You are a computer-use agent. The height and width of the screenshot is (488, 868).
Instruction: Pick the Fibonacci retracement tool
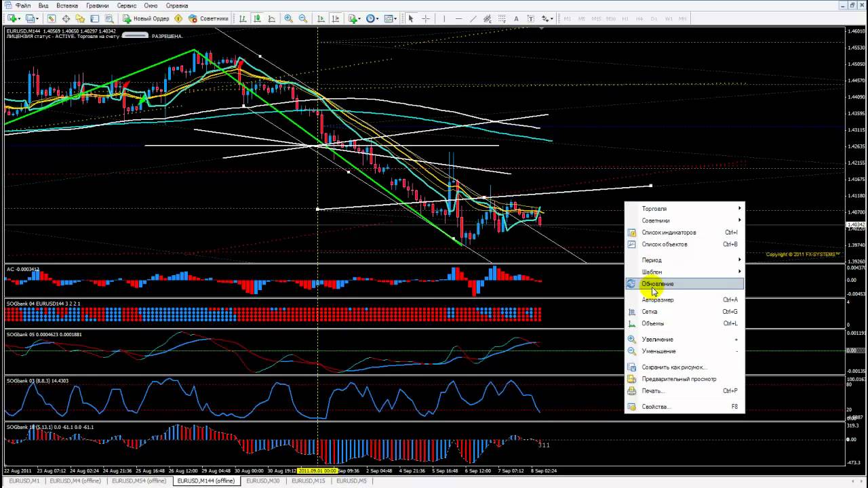(x=502, y=19)
